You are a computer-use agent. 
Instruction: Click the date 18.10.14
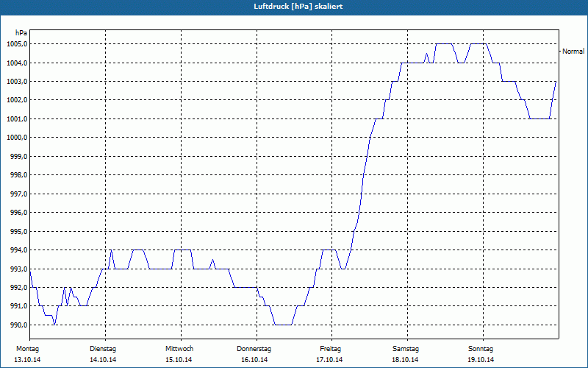click(406, 360)
